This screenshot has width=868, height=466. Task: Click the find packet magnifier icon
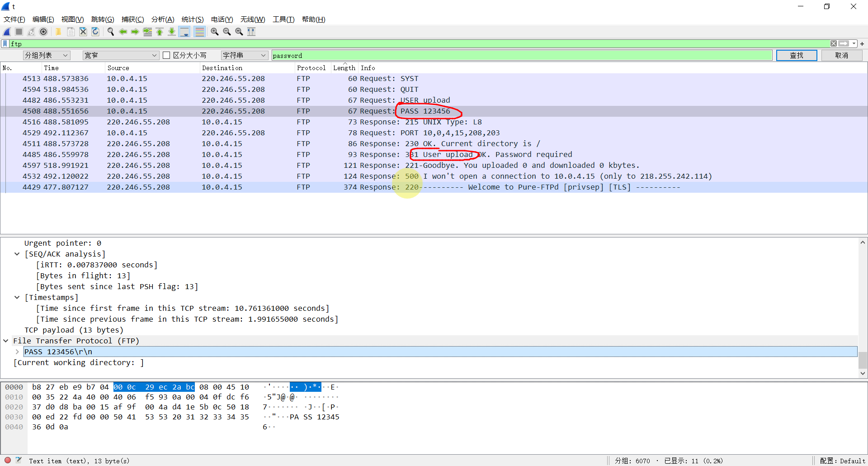[110, 32]
